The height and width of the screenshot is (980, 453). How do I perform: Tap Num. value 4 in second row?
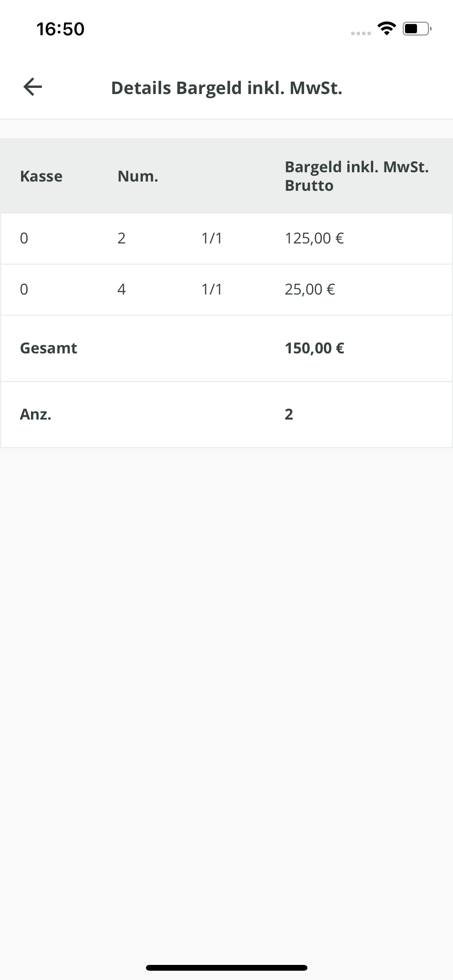point(122,290)
